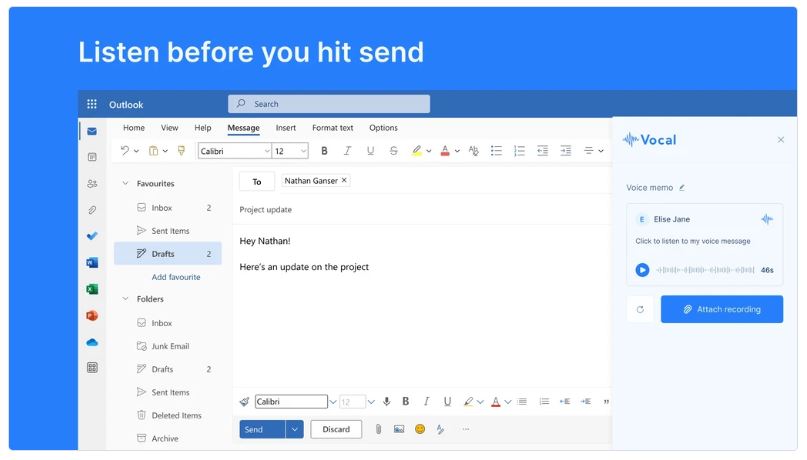This screenshot has width=807, height=460.
Task: Toggle Bold in the top ribbon
Action: (x=324, y=151)
